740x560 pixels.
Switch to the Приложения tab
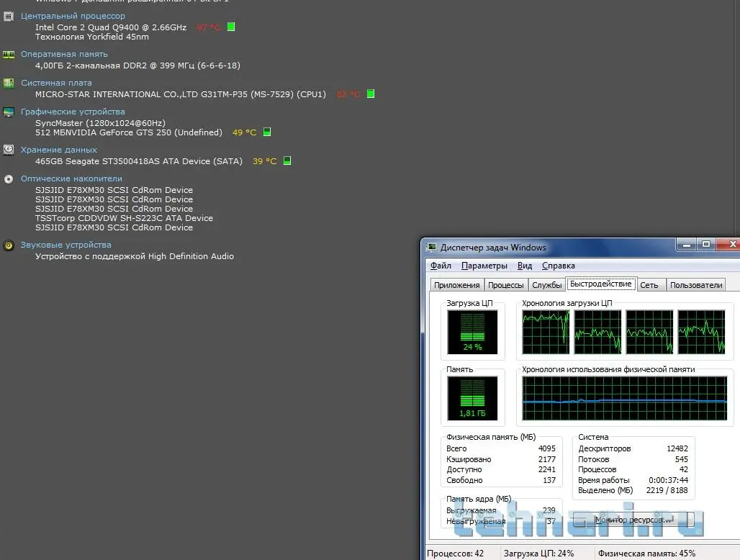(x=456, y=285)
